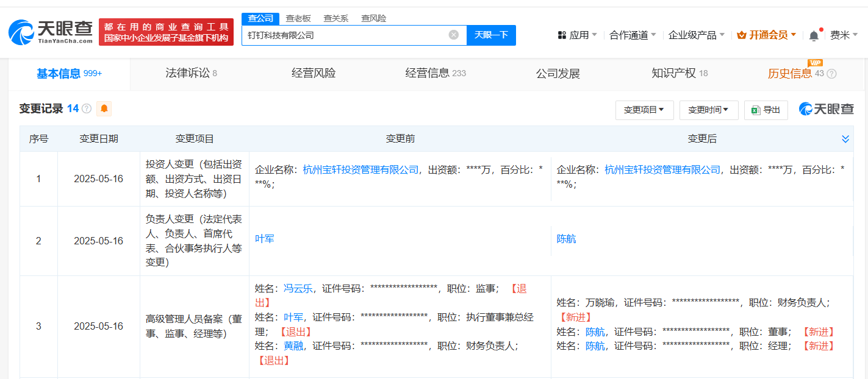This screenshot has height=379, width=868.
Task: Click the 变更后 column header
Action: (702, 139)
